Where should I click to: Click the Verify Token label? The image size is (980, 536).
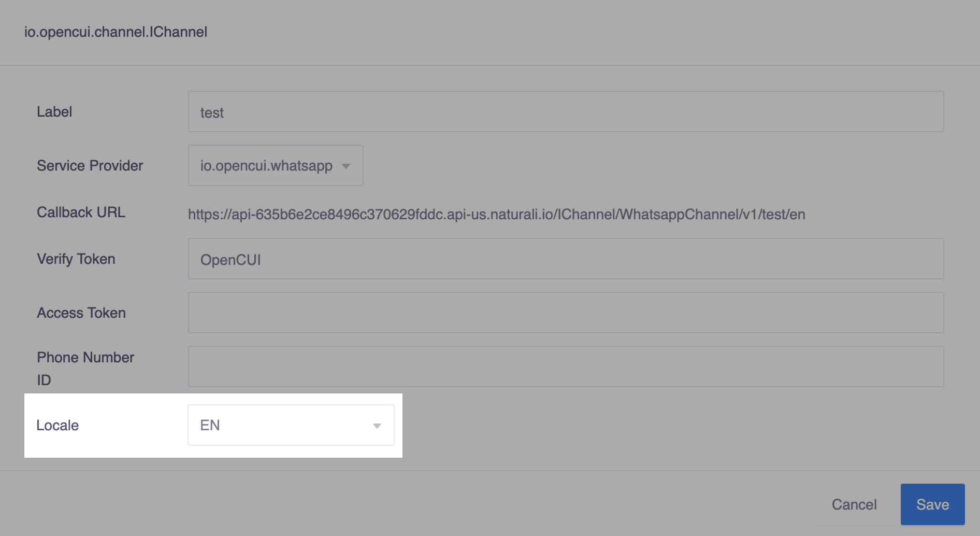click(x=76, y=259)
